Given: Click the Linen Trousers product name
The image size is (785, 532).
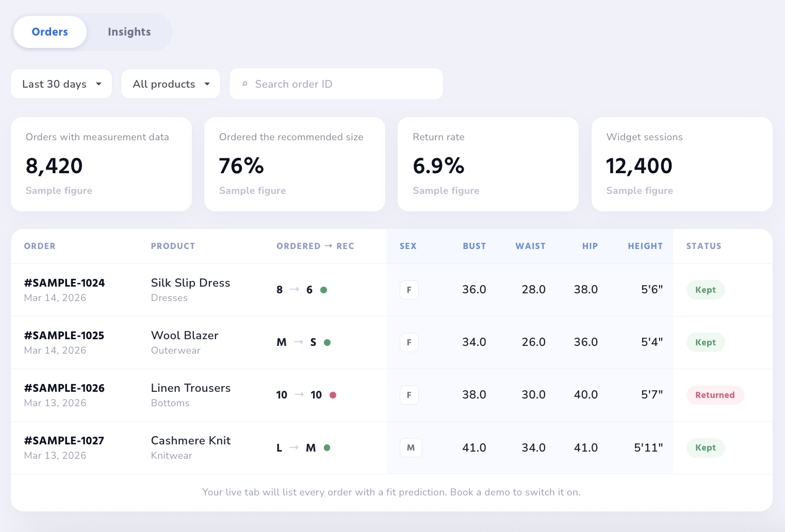Looking at the screenshot, I should coord(191,388).
